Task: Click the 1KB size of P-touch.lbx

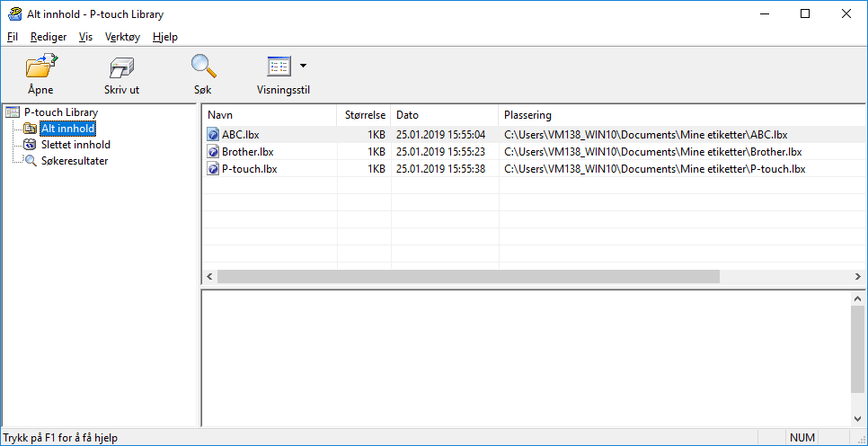Action: pyautogui.click(x=376, y=169)
